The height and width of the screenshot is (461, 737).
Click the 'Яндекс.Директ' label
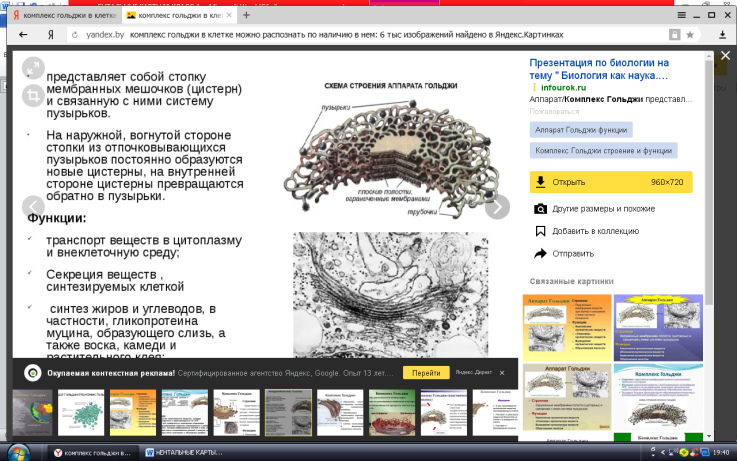473,372
